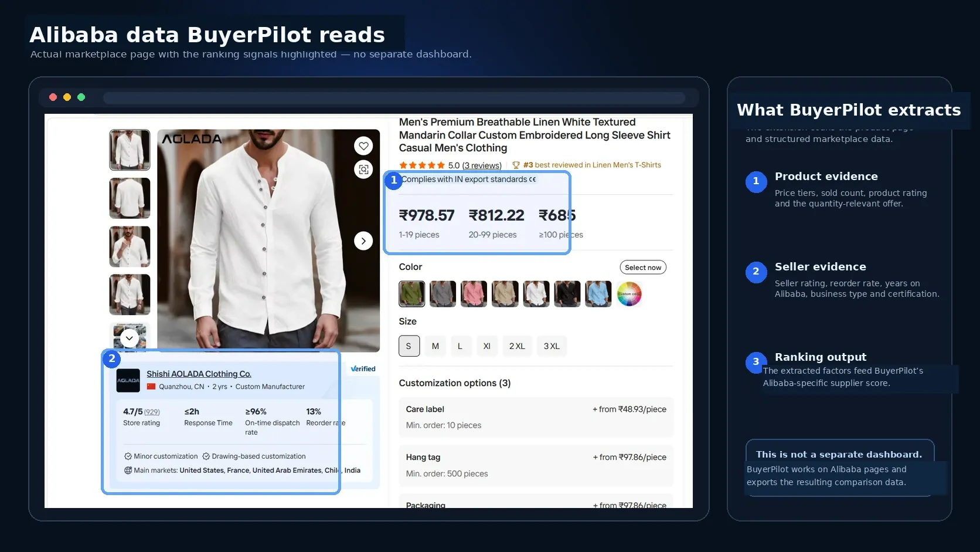
Task: Click the AOLADA supplier logo
Action: [128, 380]
